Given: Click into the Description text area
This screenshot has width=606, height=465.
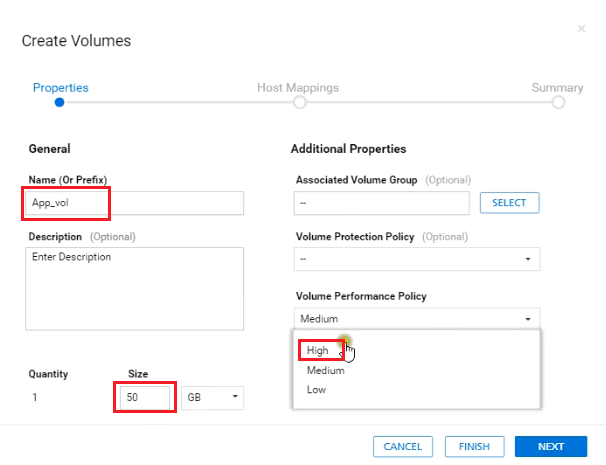Looking at the screenshot, I should [x=132, y=288].
